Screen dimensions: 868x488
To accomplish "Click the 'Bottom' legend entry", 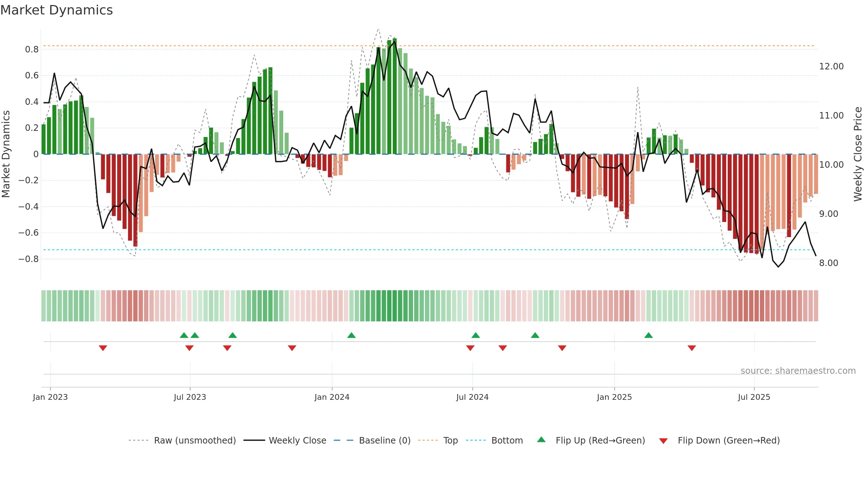I will click(x=494, y=440).
